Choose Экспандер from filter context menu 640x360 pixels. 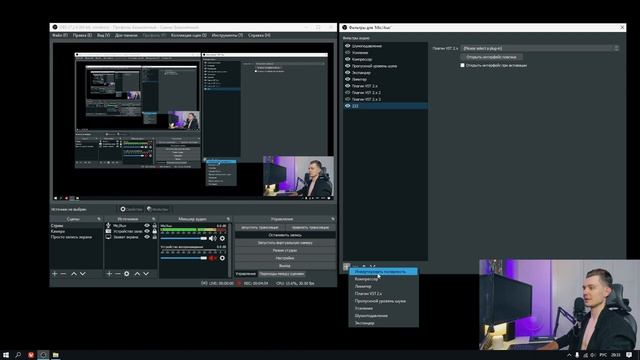point(383,323)
